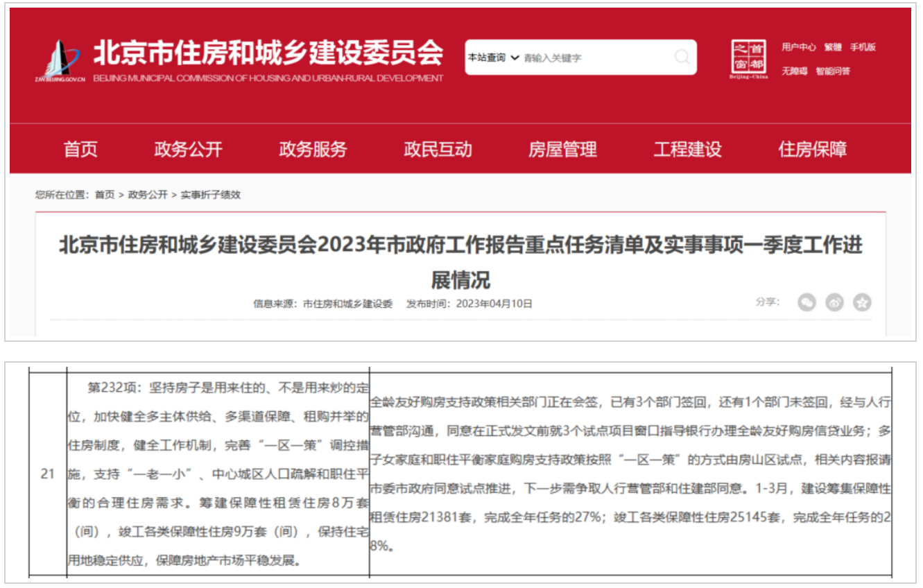Switch to 手机版 mobile version
The width and height of the screenshot is (923, 588).
click(863, 46)
